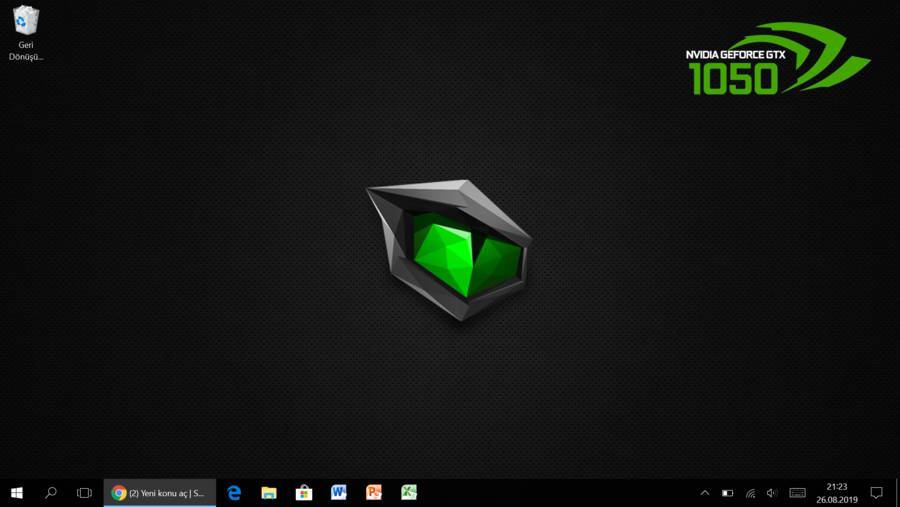900x507 pixels.
Task: Open the Geri Dönüşüm recycle bin icon
Action: pyautogui.click(x=26, y=33)
